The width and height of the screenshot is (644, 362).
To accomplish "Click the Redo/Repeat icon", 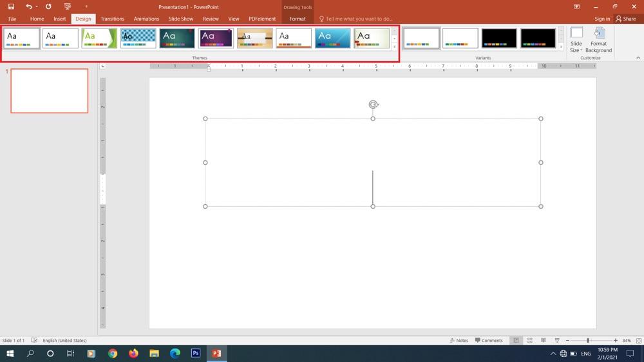I will [48, 6].
